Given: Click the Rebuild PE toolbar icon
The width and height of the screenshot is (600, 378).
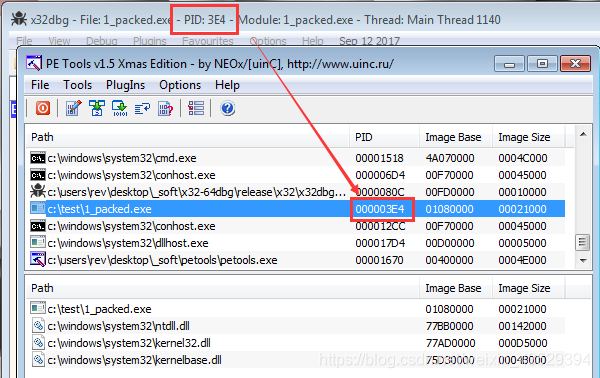Looking at the screenshot, I should [97, 108].
